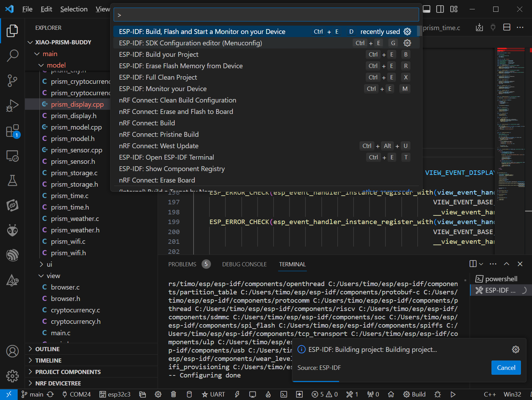Run ESP-IDF: Monitor your Device command
Viewport: 532px width, 400px height.
point(266,89)
